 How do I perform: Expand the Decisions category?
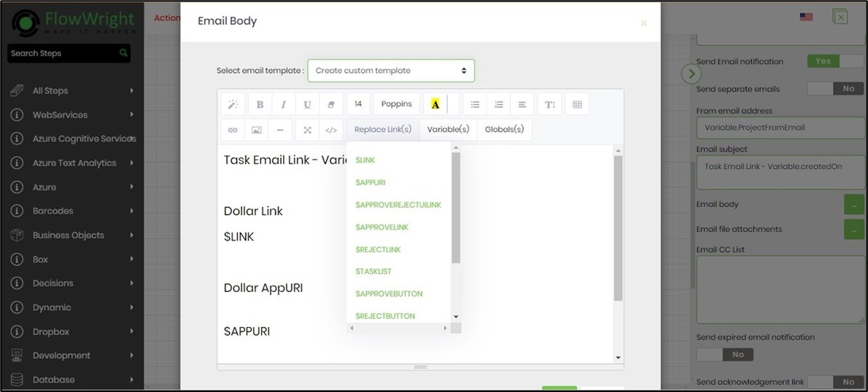pos(132,283)
